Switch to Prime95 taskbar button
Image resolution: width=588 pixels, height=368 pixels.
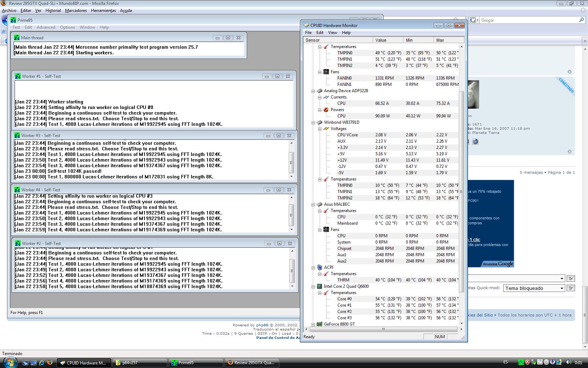pyautogui.click(x=196, y=363)
